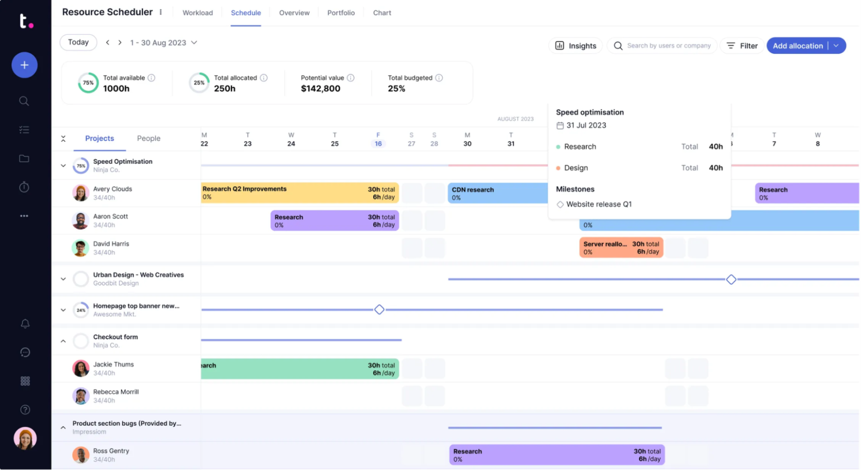Open the help question mark icon

(x=25, y=410)
